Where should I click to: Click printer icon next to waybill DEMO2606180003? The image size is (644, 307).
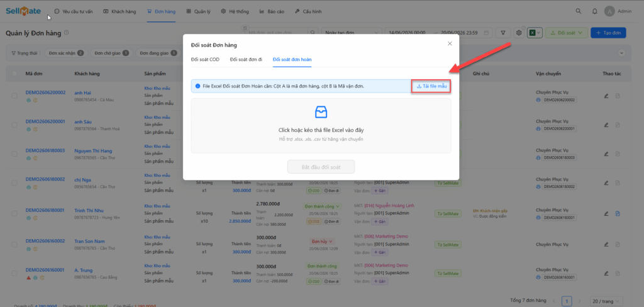[x=538, y=157]
